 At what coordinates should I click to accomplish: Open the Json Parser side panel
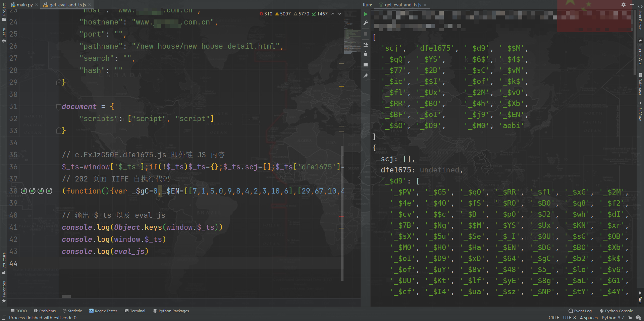(640, 17)
